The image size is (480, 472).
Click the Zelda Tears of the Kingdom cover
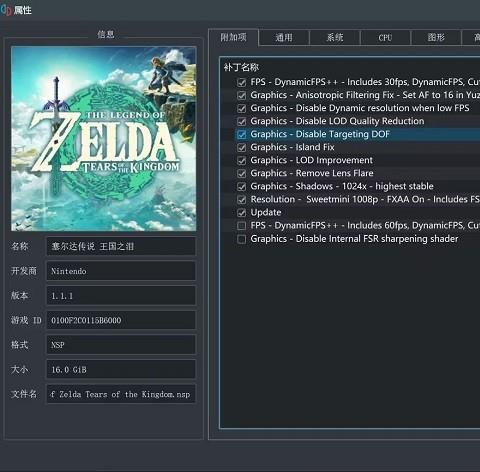[x=104, y=139]
